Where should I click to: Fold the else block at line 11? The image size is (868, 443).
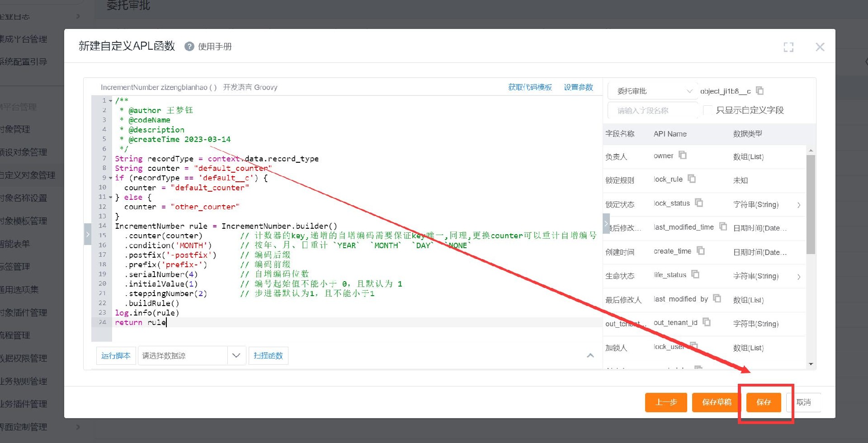point(111,197)
